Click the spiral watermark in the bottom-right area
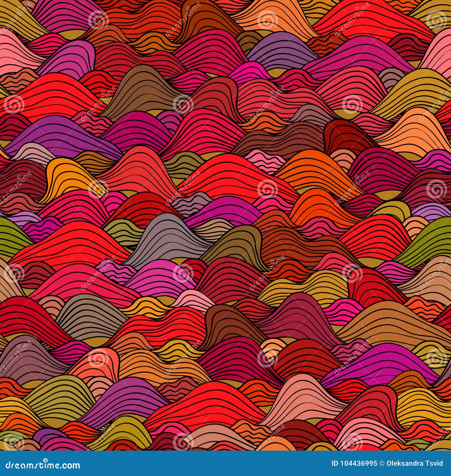The image size is (451, 476). (436, 358)
